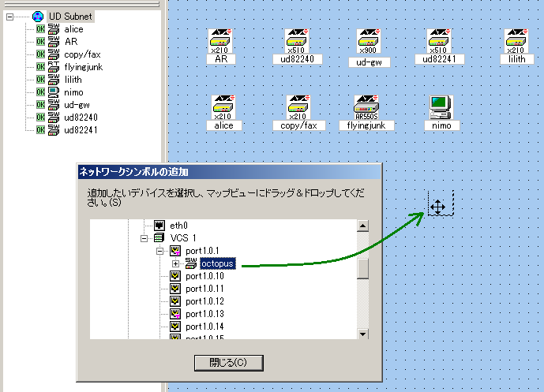Select the alice x210 device on map
Screen dimensions: 544x392
tap(223, 107)
